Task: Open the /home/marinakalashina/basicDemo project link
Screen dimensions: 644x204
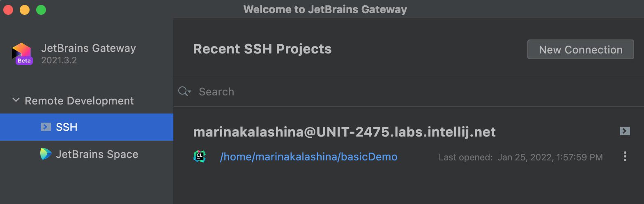Action: tap(308, 157)
